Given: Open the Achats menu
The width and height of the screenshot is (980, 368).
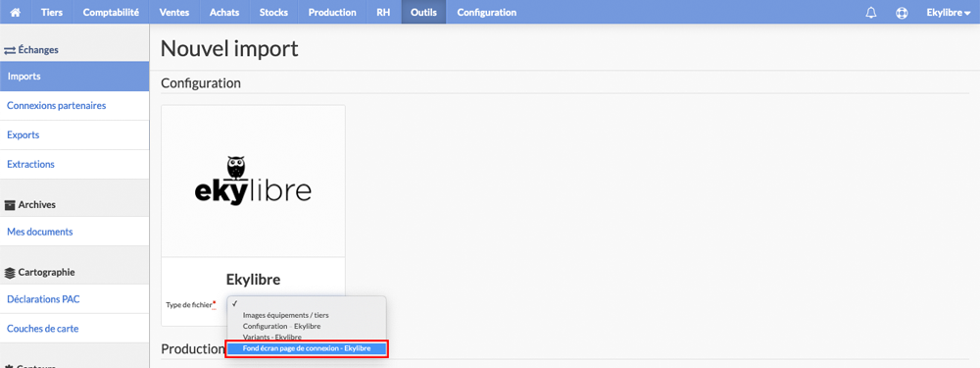Looking at the screenshot, I should coord(224,12).
